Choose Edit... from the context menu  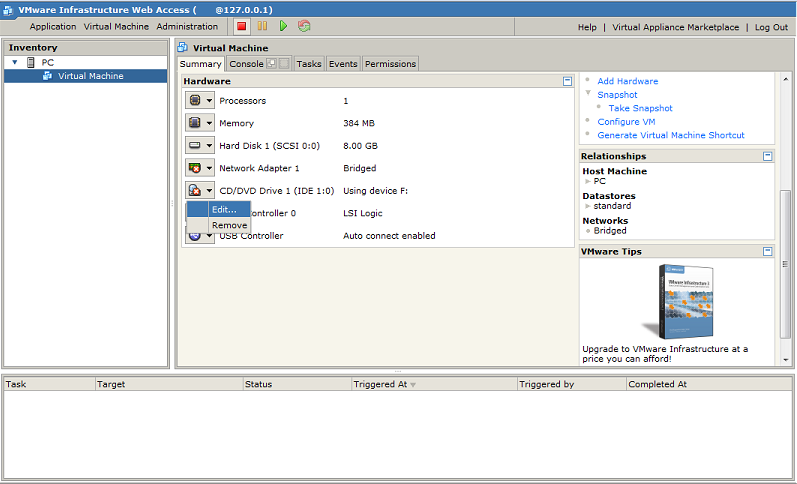click(x=224, y=209)
